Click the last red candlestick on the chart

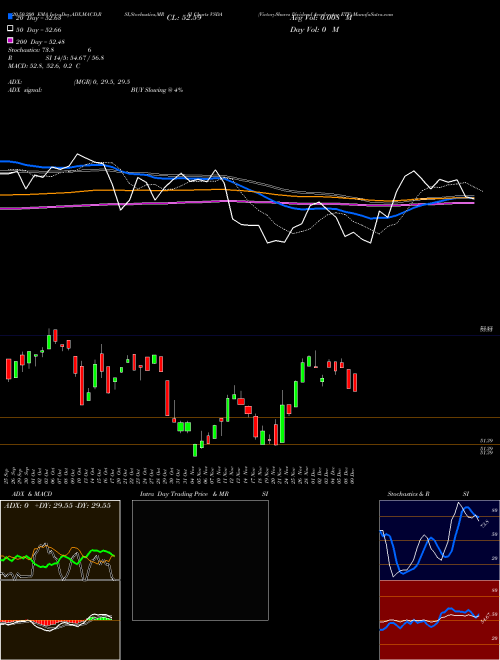355,382
